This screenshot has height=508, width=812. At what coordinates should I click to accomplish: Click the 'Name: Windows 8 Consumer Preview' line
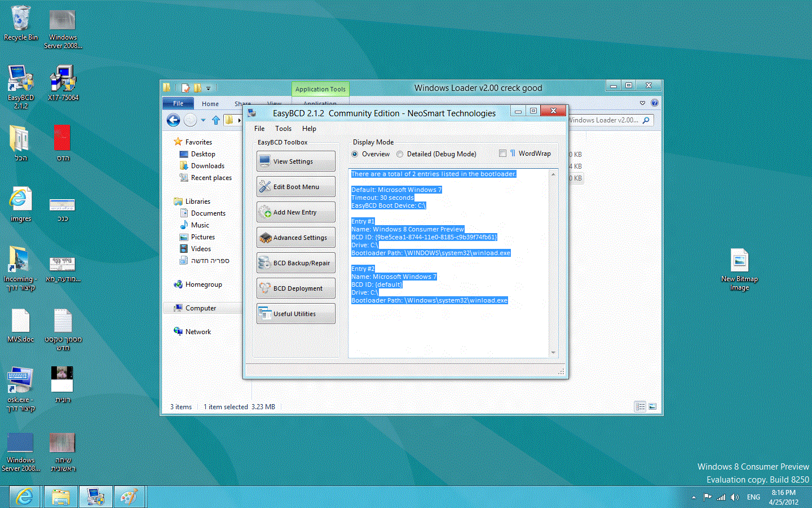coord(408,229)
